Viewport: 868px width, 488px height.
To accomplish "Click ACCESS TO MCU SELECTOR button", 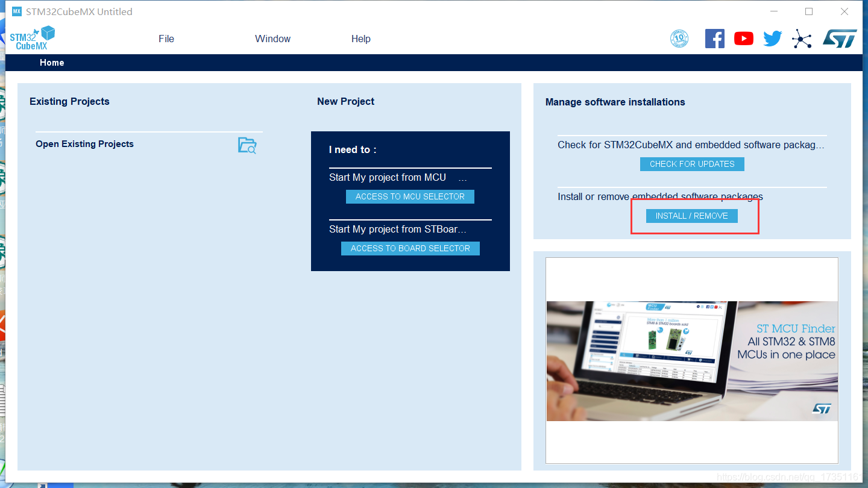I will (x=410, y=196).
